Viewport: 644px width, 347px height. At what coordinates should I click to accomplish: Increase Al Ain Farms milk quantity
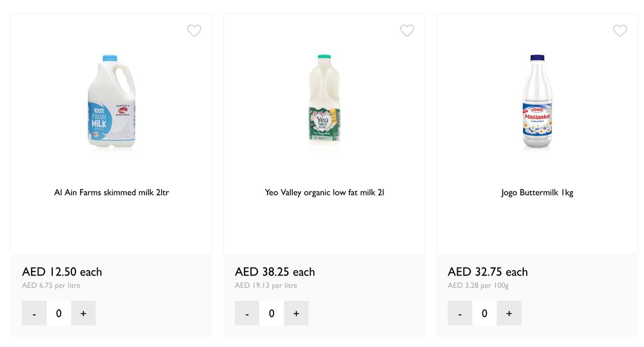[84, 313]
